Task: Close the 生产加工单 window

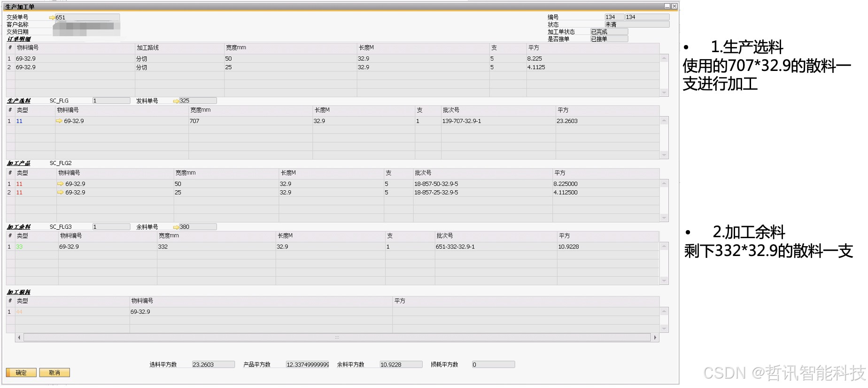Action: click(674, 6)
